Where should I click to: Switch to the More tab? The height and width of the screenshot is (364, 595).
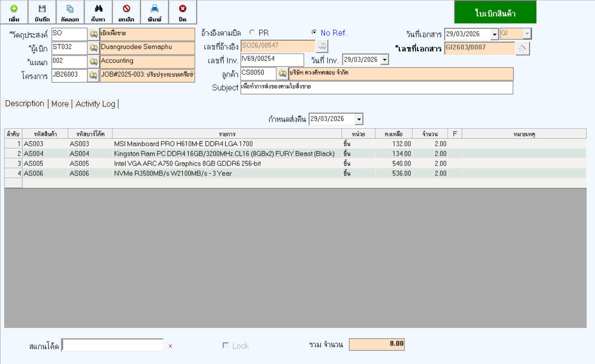(60, 104)
